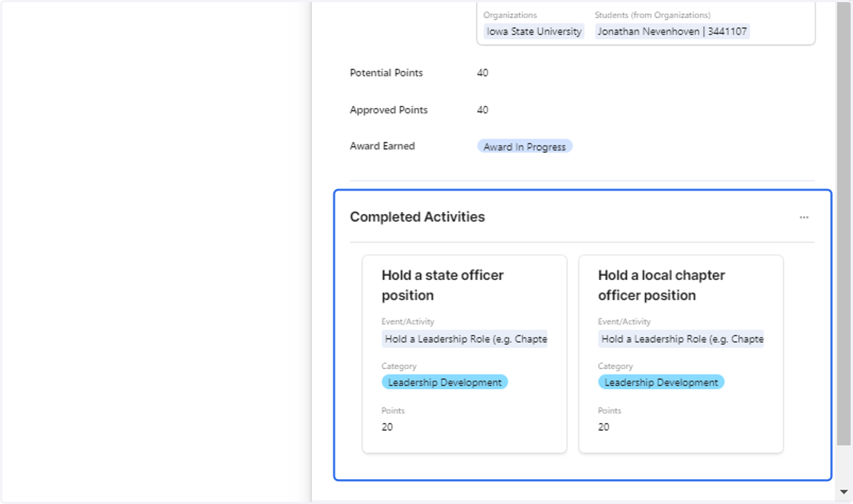The width and height of the screenshot is (853, 504).
Task: Click the scrollbar down arrow
Action: [843, 492]
